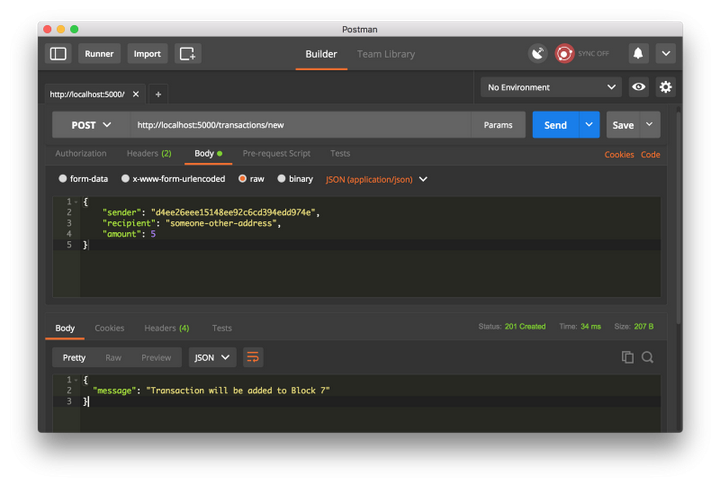Toggle the sidebar panel icon

(x=58, y=54)
